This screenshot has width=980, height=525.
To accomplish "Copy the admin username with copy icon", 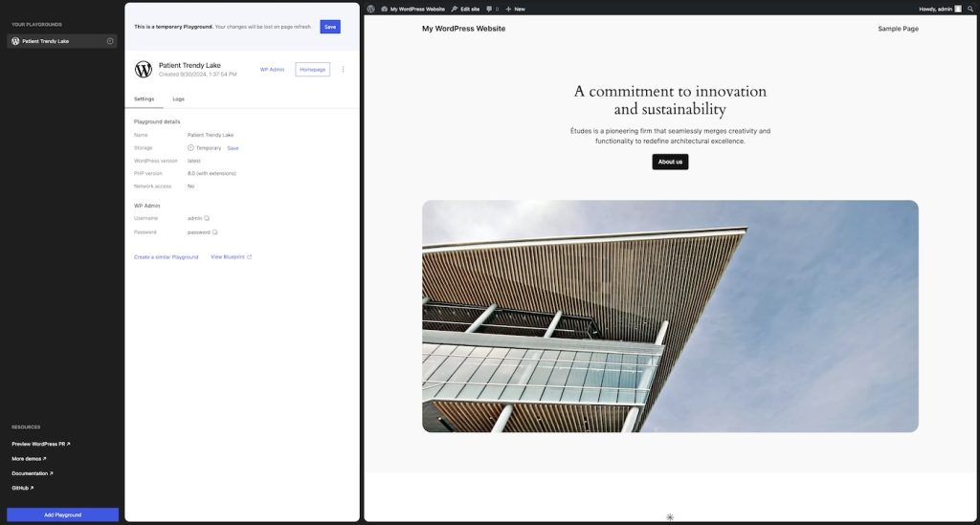I will pos(207,218).
